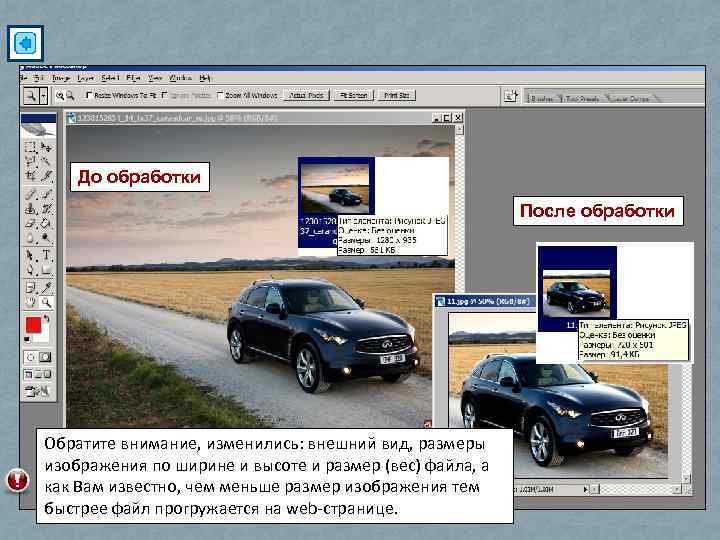Select the Type tool
The height and width of the screenshot is (540, 720).
click(x=46, y=255)
